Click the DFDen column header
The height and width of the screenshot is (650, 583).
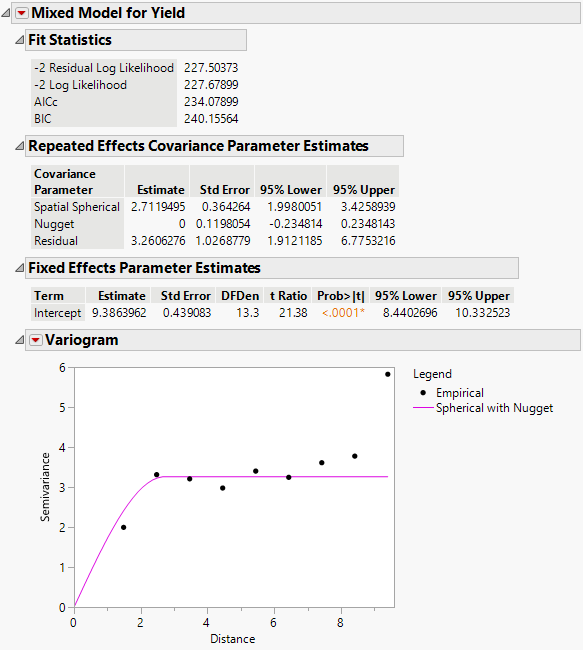pyautogui.click(x=240, y=296)
